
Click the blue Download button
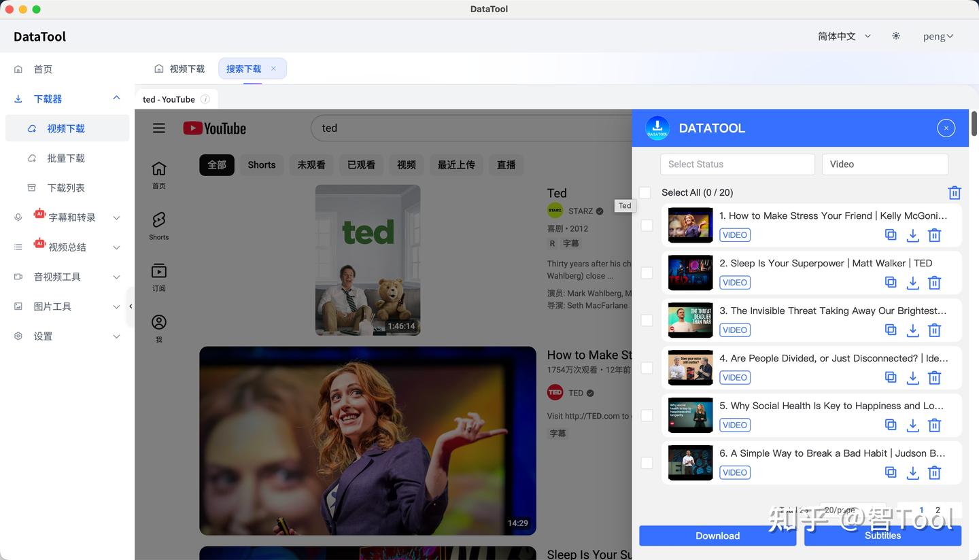point(717,536)
